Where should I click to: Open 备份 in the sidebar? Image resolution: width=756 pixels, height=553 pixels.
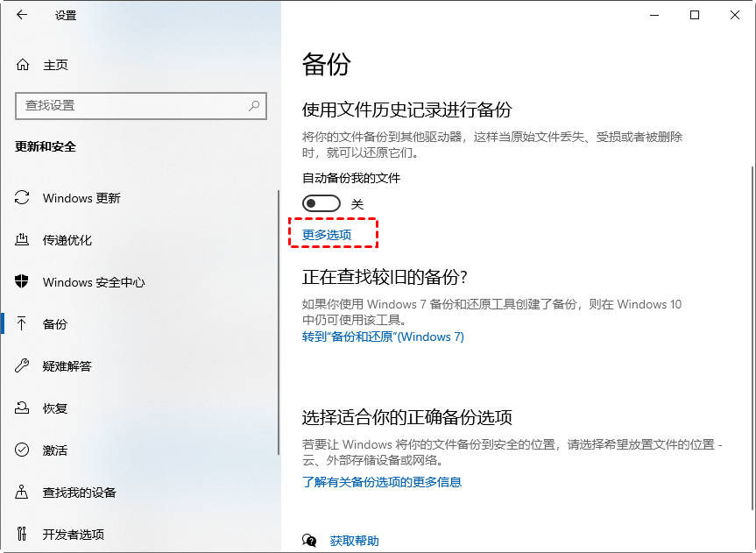55,324
